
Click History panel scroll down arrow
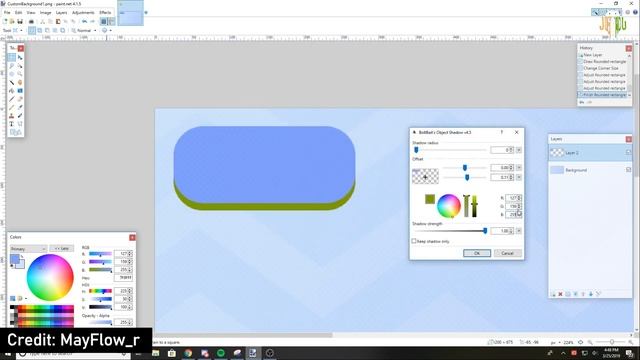tap(629, 95)
